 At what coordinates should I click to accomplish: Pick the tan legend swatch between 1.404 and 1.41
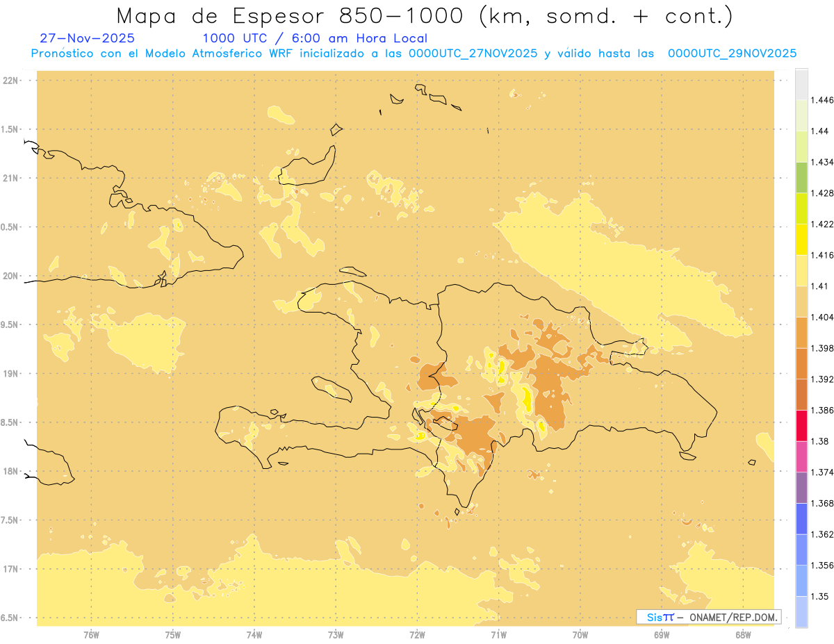(801, 302)
